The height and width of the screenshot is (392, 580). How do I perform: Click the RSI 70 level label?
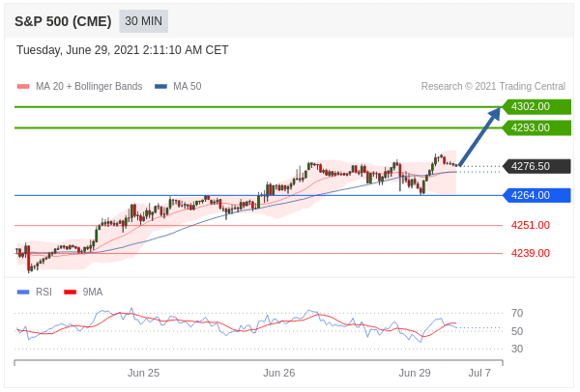(517, 313)
